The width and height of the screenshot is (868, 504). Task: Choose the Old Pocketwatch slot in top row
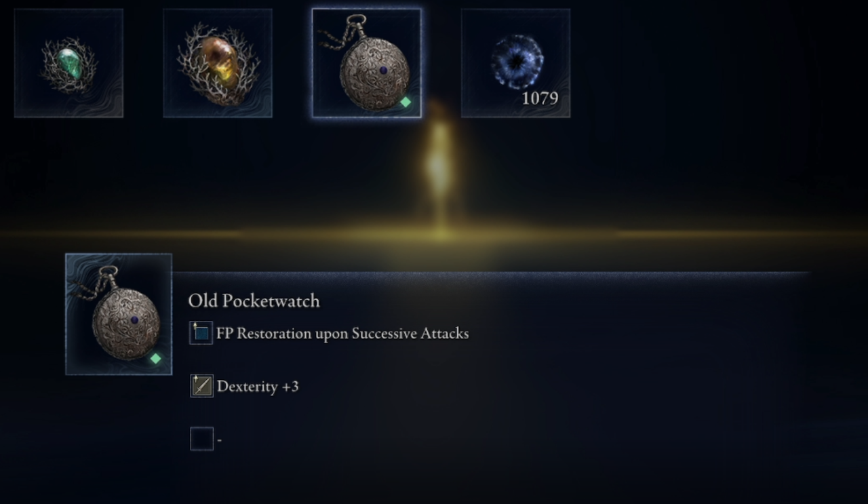(367, 63)
